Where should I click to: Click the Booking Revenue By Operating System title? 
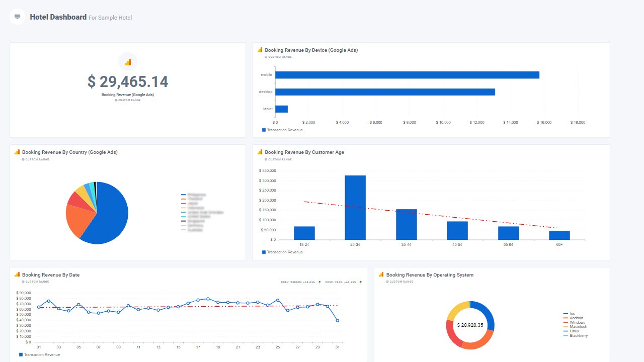430,275
